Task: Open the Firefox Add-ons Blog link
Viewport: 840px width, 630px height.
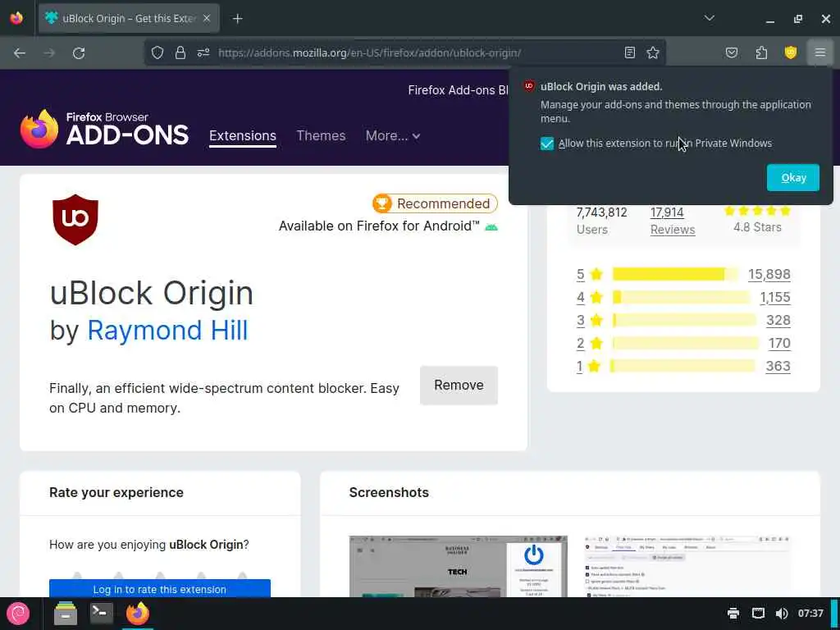Action: tap(459, 90)
